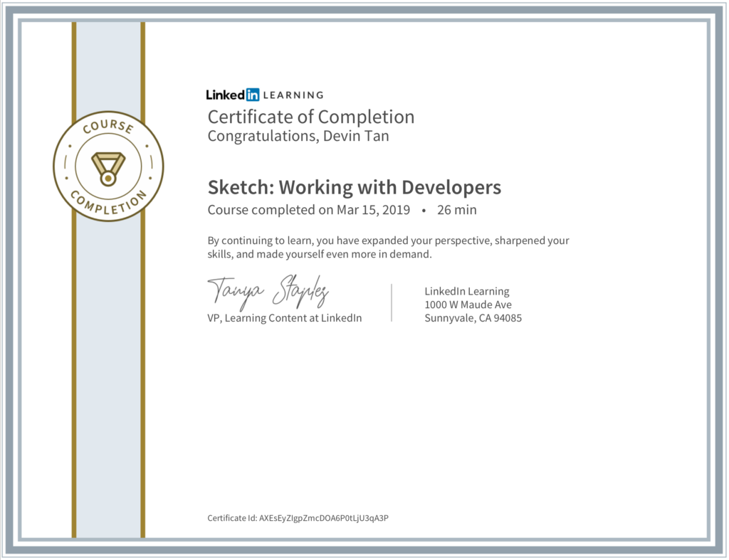729x560 pixels.
Task: Click the VP, Learning Content at LinkedIn text
Action: tap(284, 318)
